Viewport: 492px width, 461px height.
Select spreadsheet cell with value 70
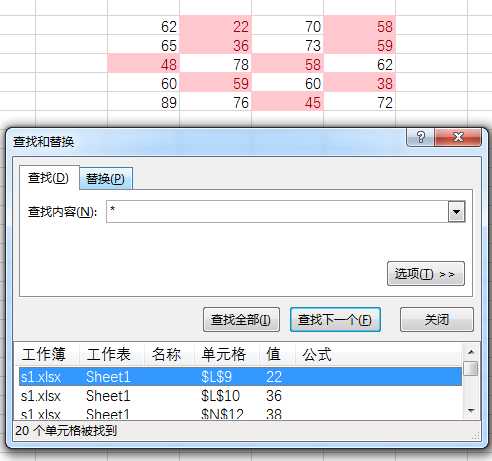point(288,26)
